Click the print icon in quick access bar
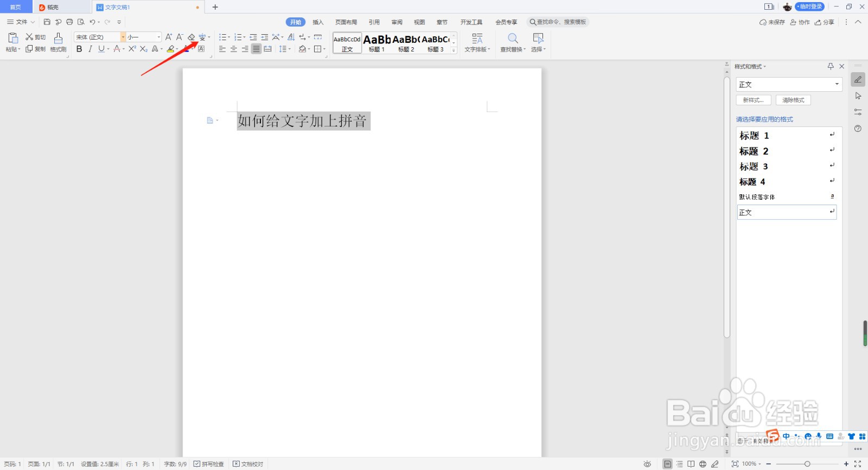The height and width of the screenshot is (470, 868). click(x=69, y=22)
